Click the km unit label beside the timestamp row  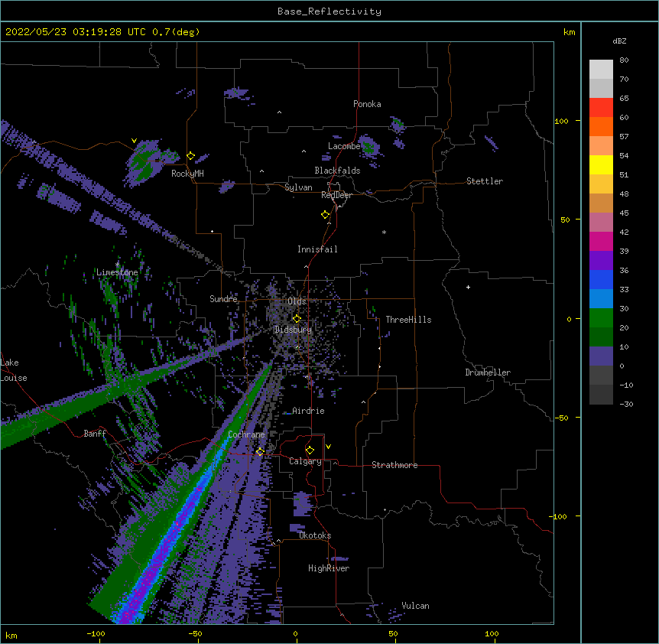(x=569, y=32)
